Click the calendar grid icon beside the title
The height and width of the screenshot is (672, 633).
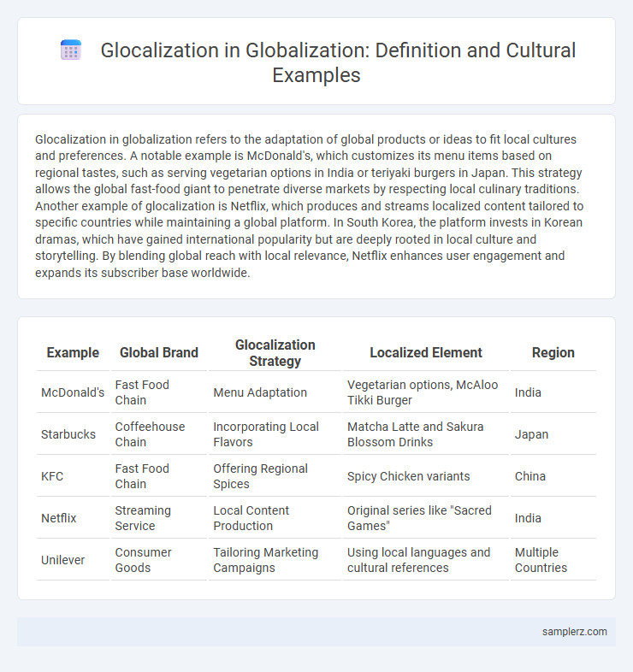click(x=71, y=50)
